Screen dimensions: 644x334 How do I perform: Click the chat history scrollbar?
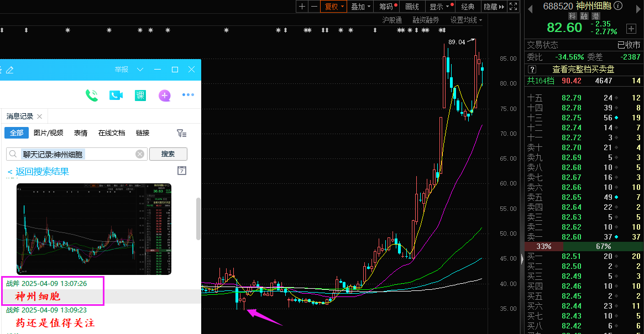point(198,219)
